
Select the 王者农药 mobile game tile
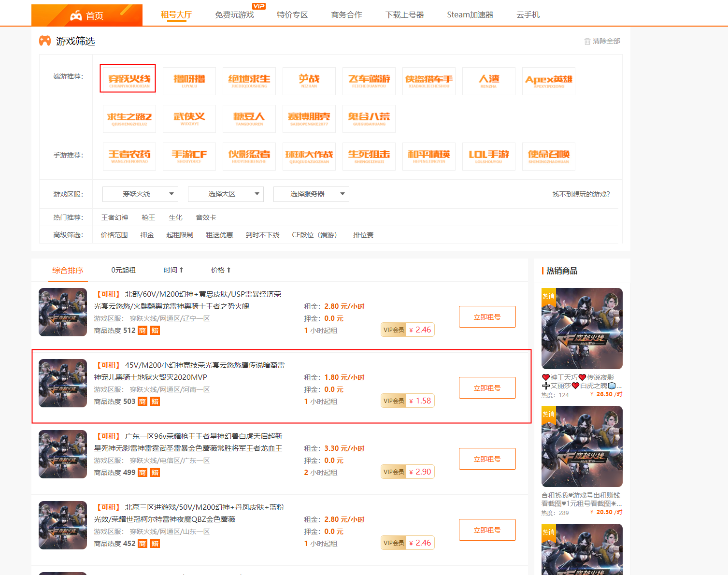click(x=129, y=156)
